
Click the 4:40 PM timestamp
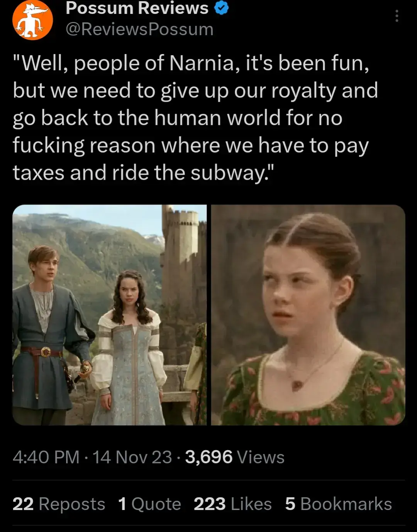point(46,457)
